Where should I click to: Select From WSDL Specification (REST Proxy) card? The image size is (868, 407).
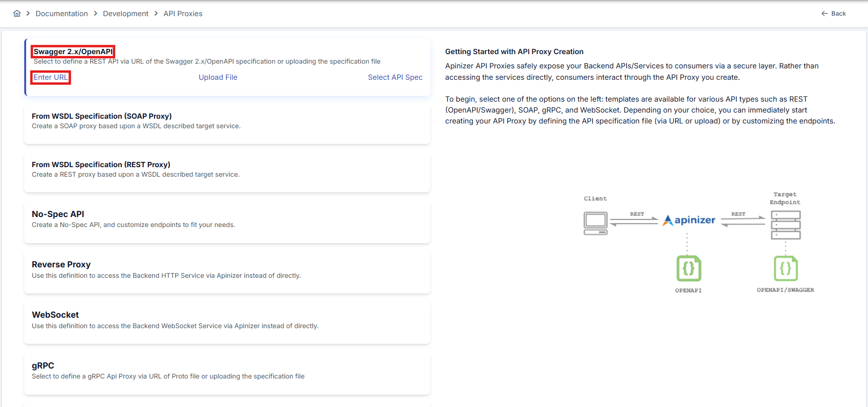pyautogui.click(x=227, y=172)
